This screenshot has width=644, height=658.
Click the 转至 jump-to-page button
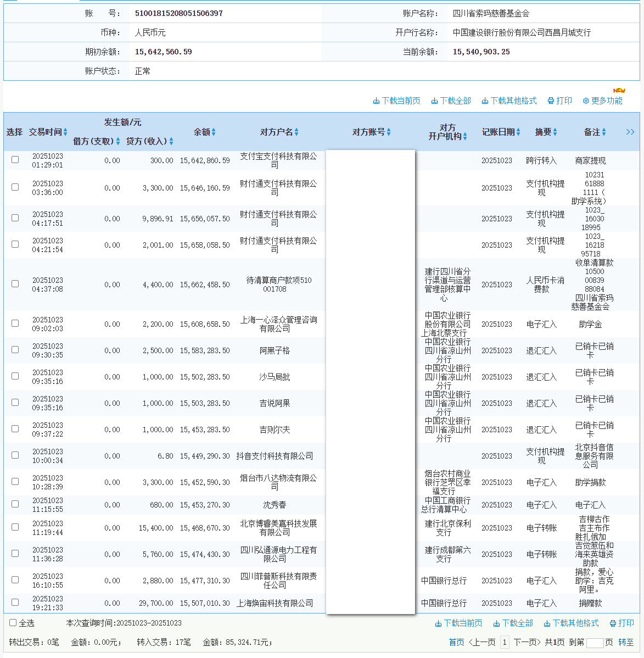(626, 642)
